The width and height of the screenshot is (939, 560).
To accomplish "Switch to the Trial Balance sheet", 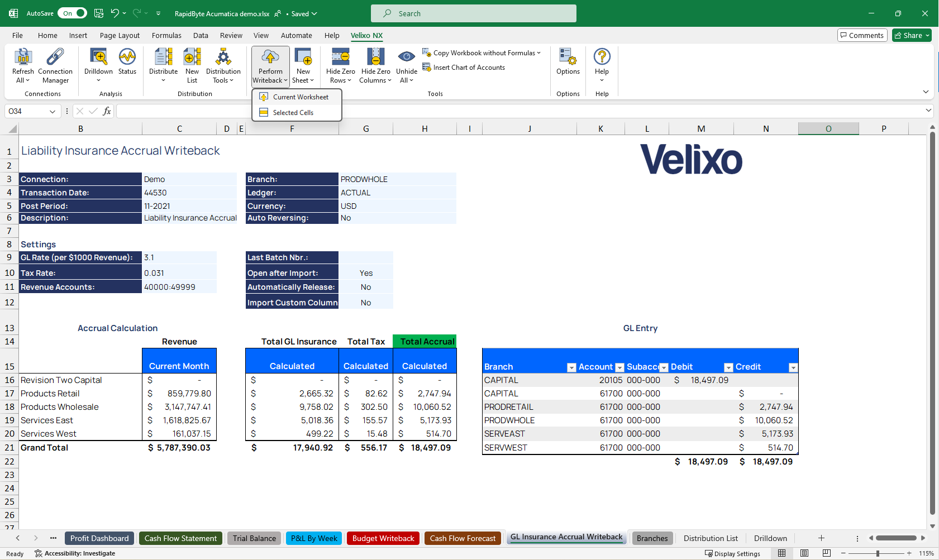I will [x=254, y=538].
